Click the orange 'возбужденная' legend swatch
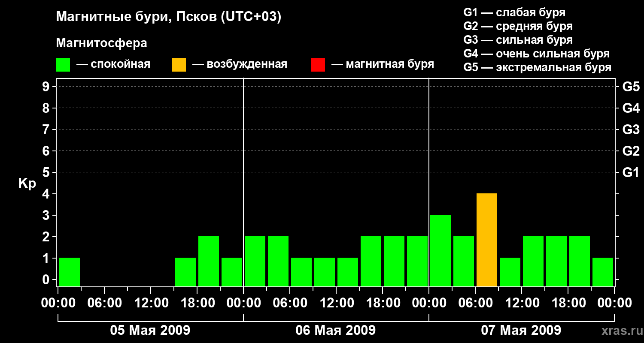 pos(179,65)
